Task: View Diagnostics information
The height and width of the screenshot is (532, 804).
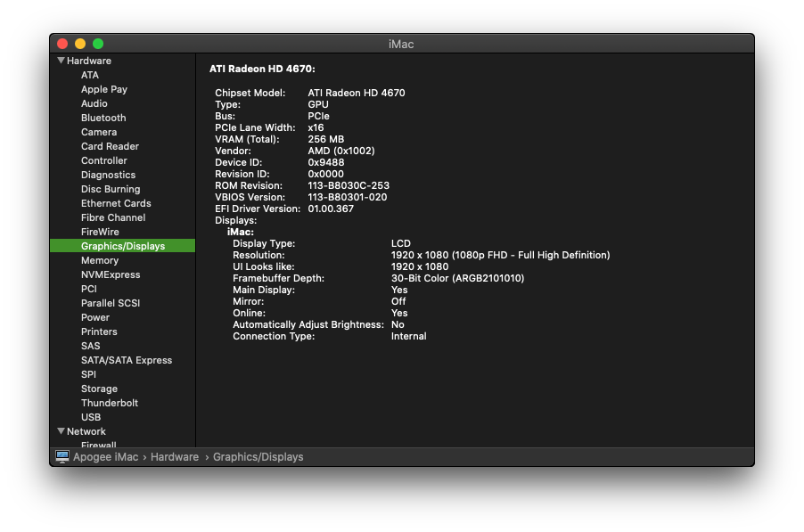Action: 108,175
